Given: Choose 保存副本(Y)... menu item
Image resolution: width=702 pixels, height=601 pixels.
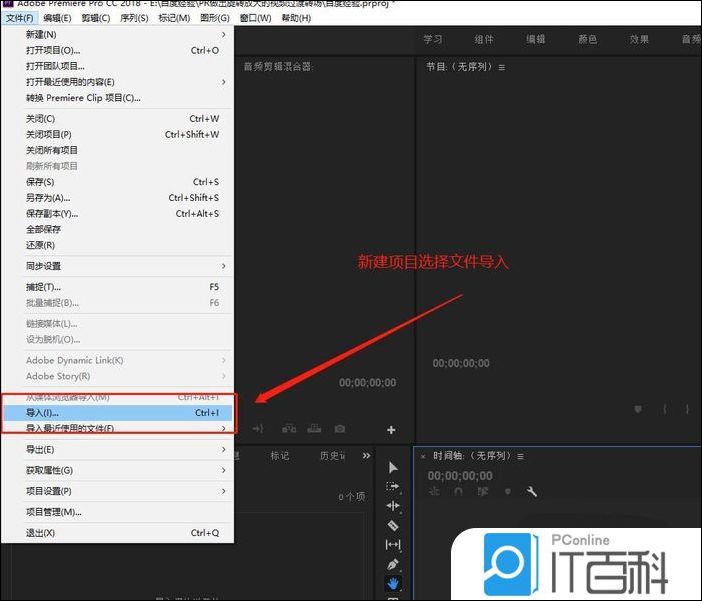Looking at the screenshot, I should pos(117,214).
